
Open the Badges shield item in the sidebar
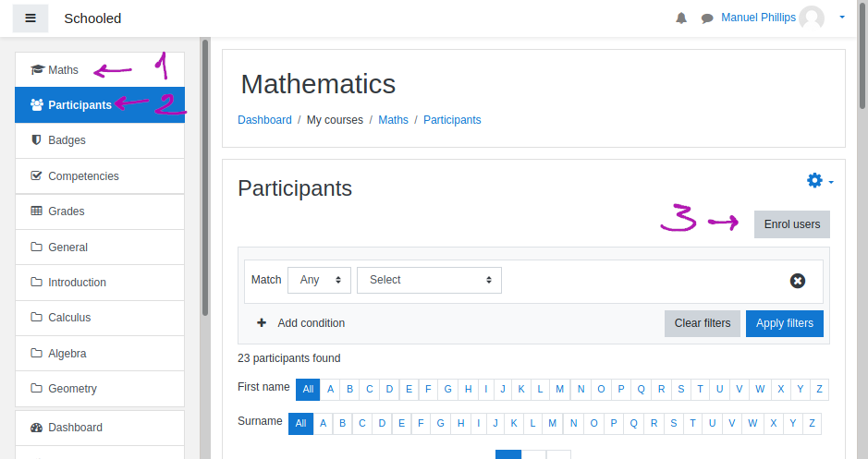click(x=67, y=140)
